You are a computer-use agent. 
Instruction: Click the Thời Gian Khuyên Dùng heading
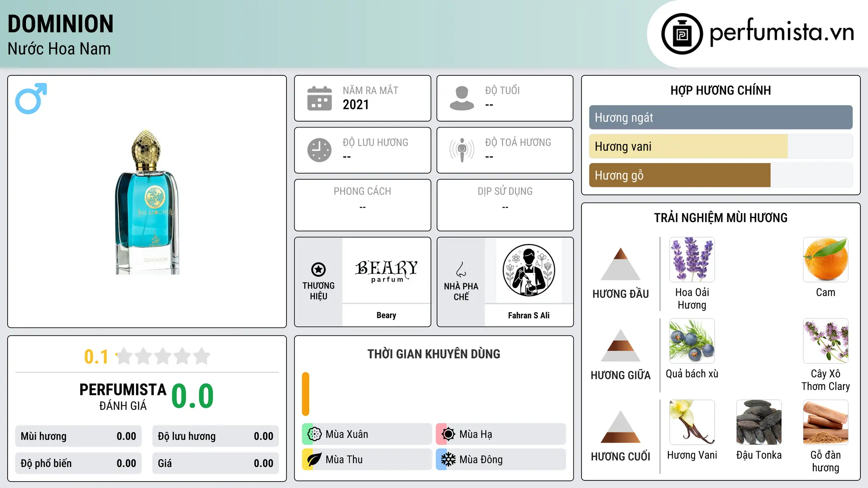click(x=434, y=354)
